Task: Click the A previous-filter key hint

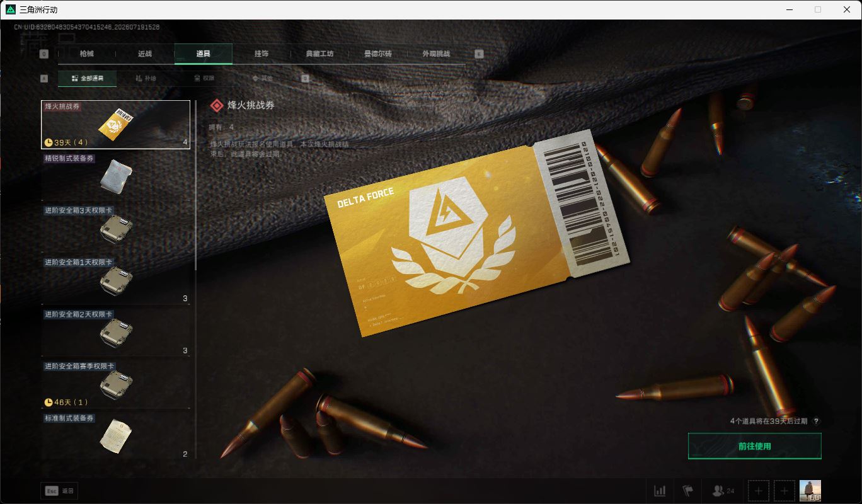Action: (x=44, y=79)
